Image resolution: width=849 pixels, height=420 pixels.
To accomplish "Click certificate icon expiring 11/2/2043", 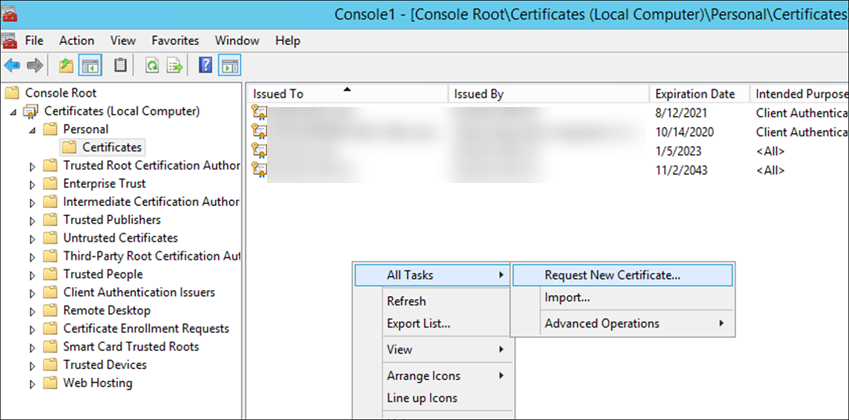I will click(x=259, y=170).
